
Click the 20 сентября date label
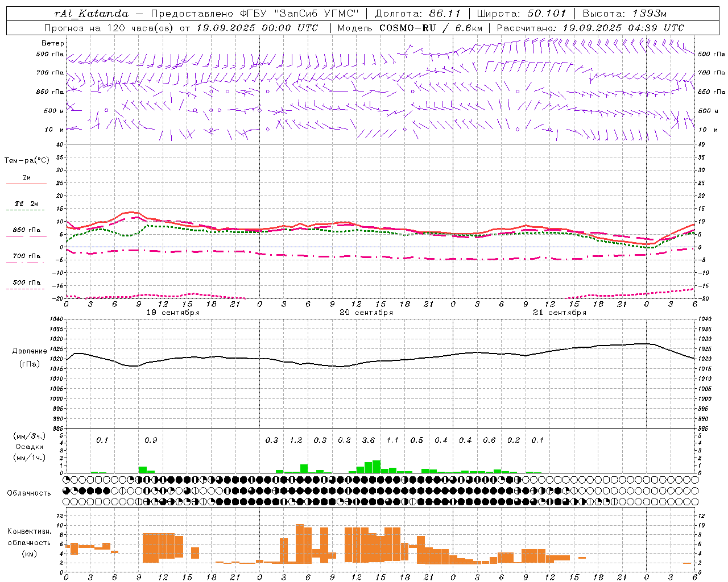coord(366,313)
